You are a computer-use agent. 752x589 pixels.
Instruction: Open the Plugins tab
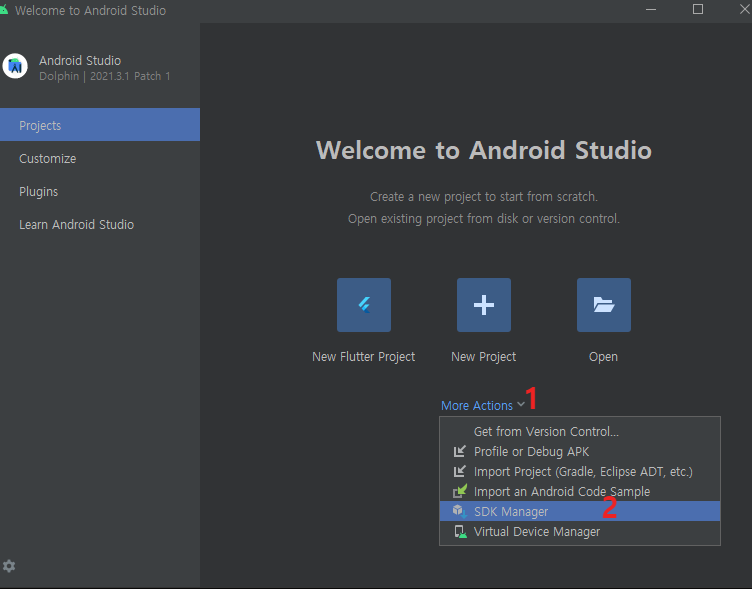click(x=100, y=191)
